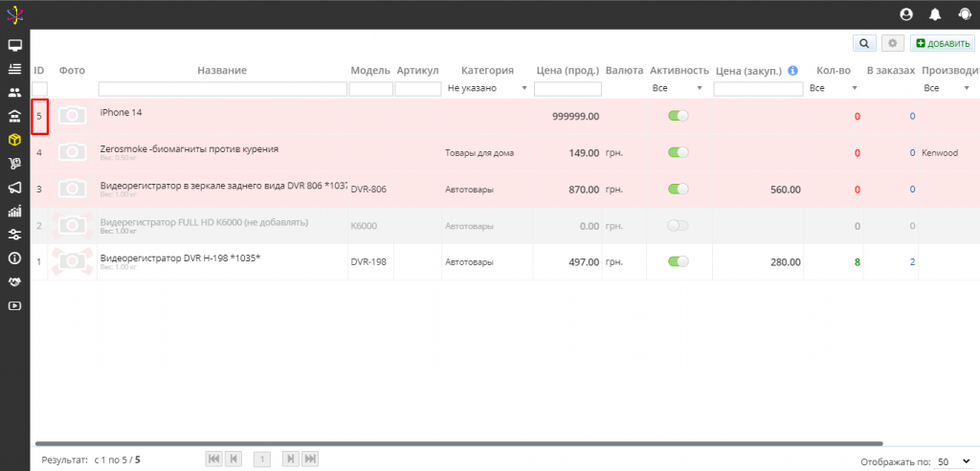Image resolution: width=980 pixels, height=471 pixels.
Task: Open the monitor dashboard sidebar icon
Action: 15,45
